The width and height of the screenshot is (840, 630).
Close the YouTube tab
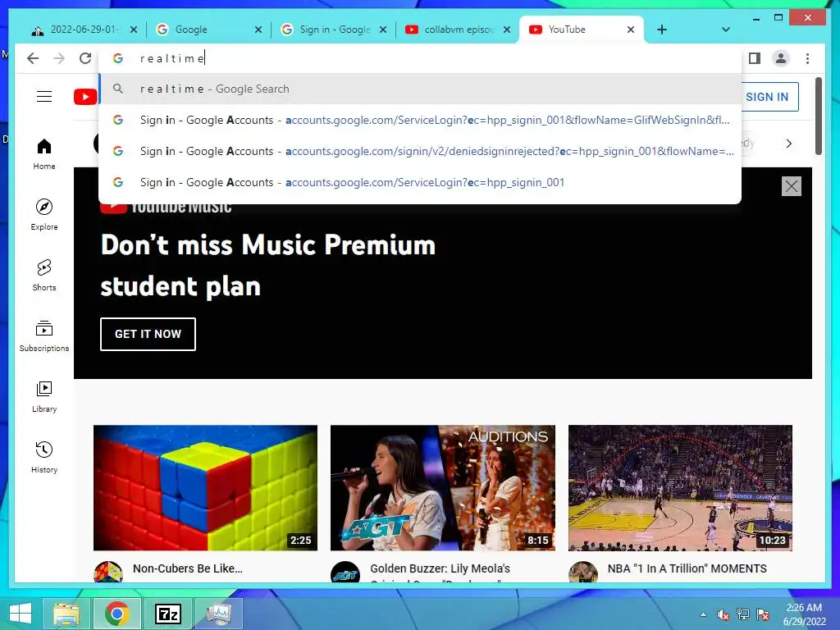(631, 30)
